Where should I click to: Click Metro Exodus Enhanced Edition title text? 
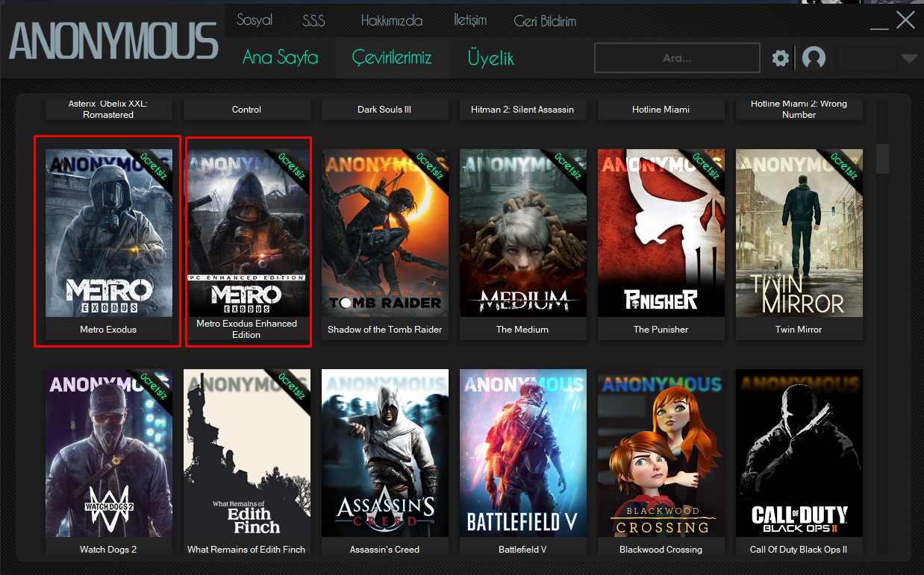pyautogui.click(x=246, y=329)
